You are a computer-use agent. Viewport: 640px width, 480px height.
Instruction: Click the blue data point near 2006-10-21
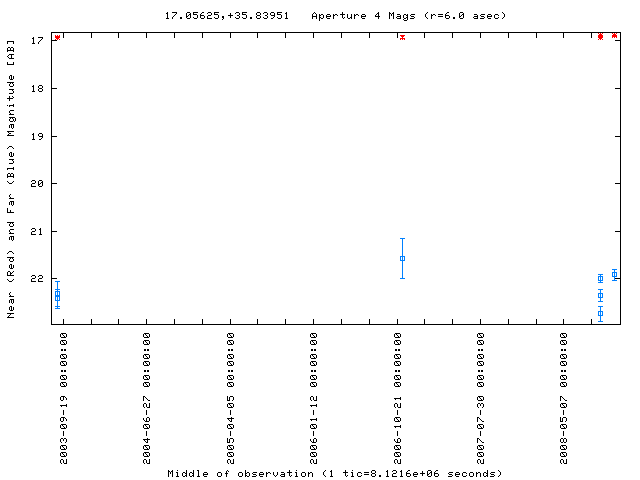(x=402, y=258)
